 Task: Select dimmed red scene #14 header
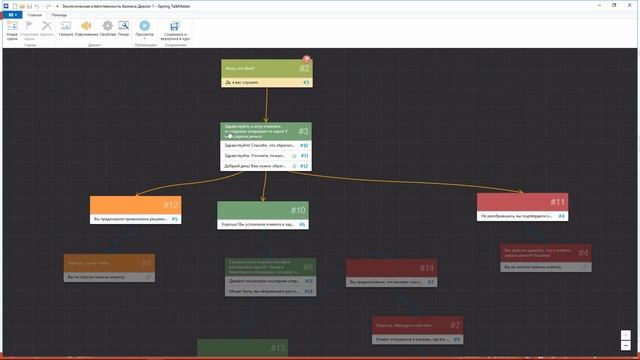point(391,268)
